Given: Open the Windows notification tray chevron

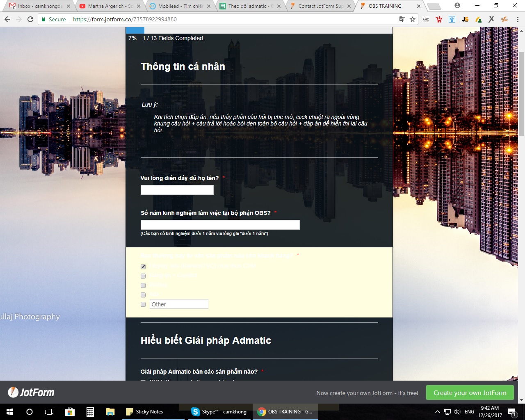Looking at the screenshot, I should point(437,411).
